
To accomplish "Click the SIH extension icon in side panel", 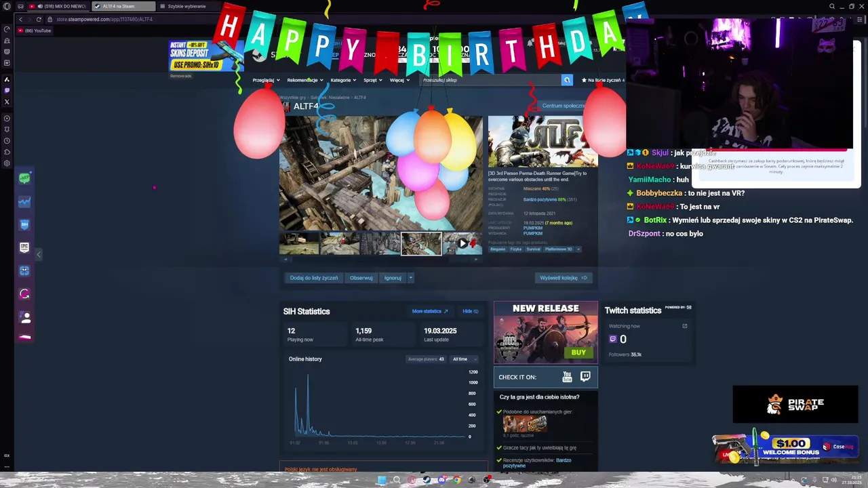I will [x=24, y=224].
